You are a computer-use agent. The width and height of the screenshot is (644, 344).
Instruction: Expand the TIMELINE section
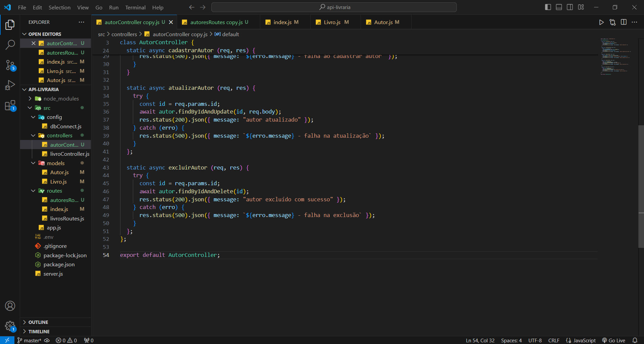[x=56, y=332]
